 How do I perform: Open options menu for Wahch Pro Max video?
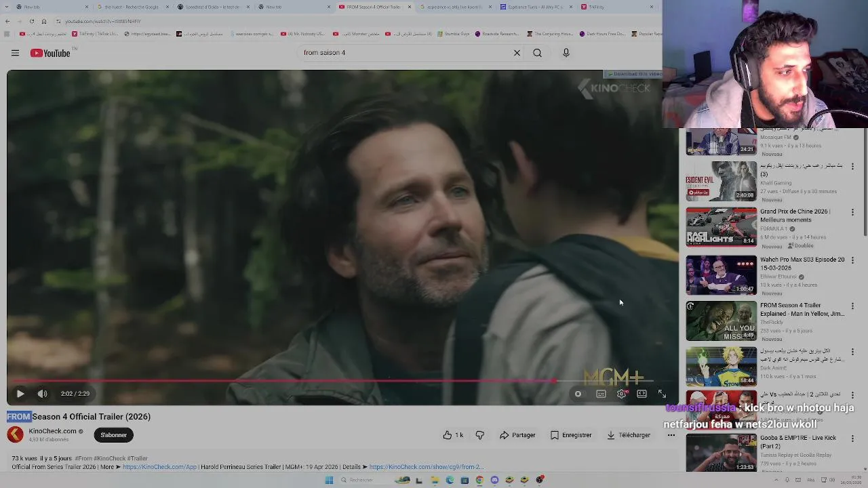click(852, 260)
